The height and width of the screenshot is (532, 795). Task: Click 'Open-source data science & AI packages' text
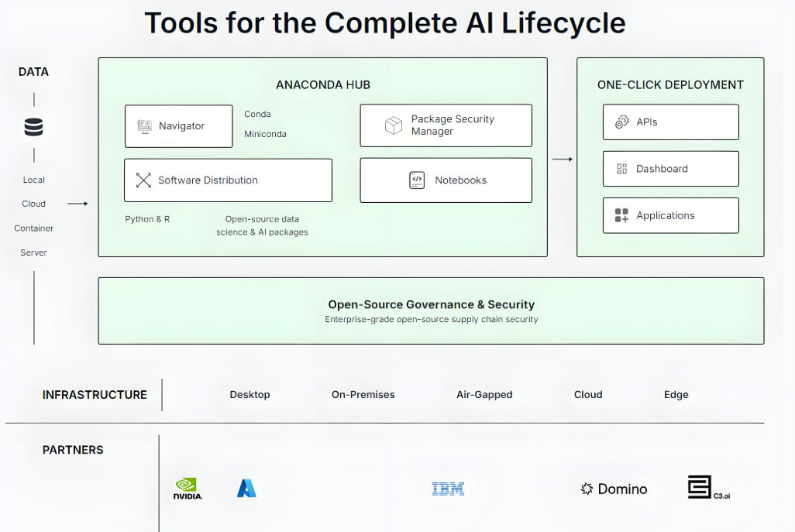(262, 225)
